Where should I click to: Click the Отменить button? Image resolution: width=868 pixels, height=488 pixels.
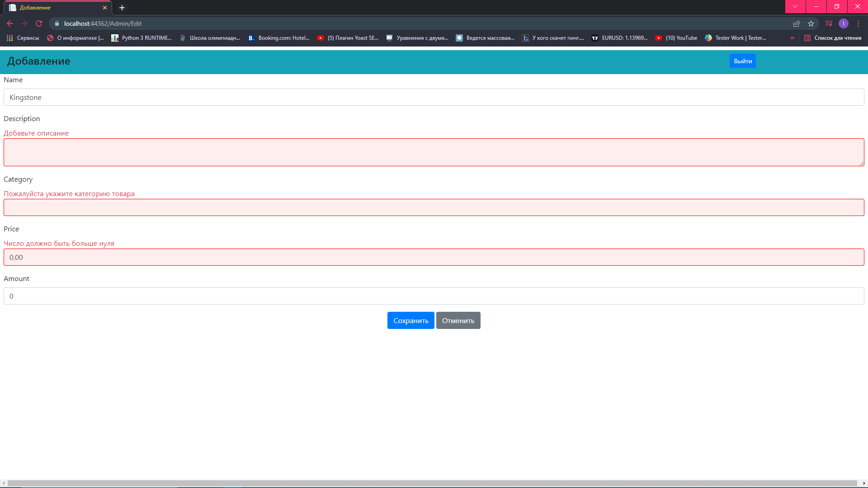(x=458, y=320)
